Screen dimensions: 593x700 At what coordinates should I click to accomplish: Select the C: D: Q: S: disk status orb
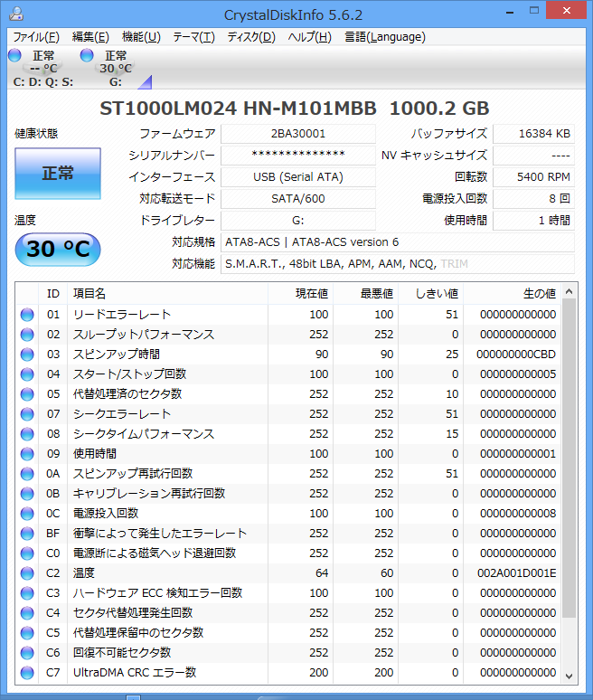pos(14,55)
